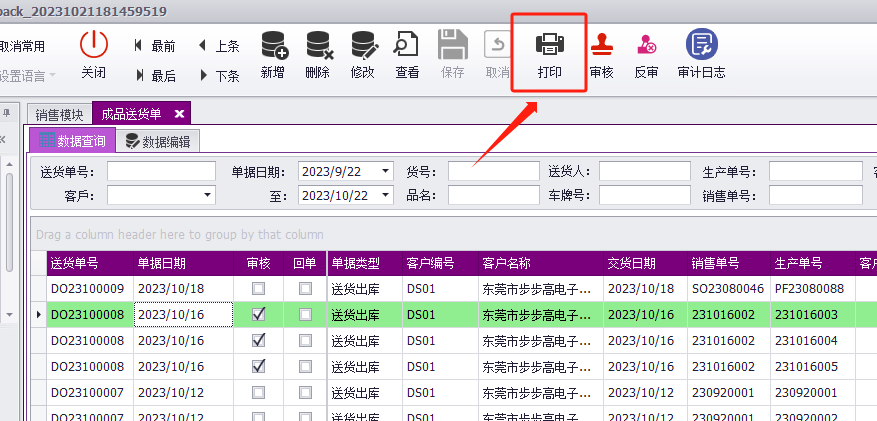This screenshot has width=877, height=421.
Task: Click the 送货单号 filter input field
Action: [161, 172]
